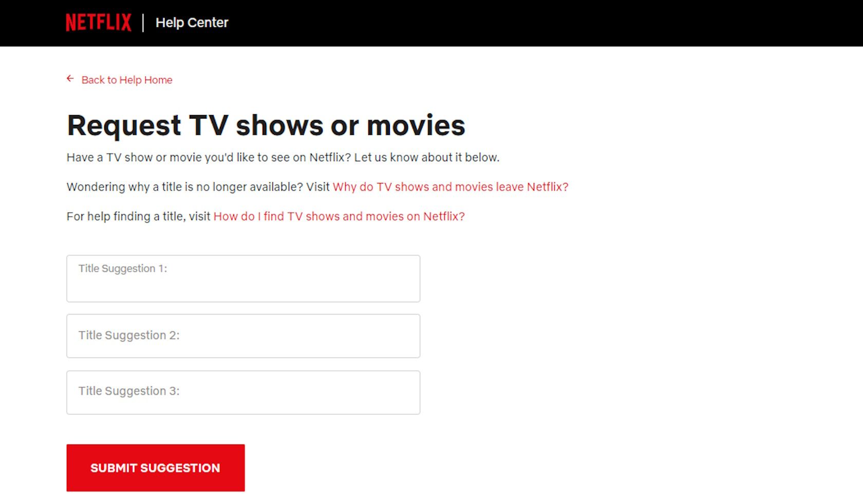Visit the finding TV shows help article
The height and width of the screenshot is (504, 863).
click(x=339, y=216)
